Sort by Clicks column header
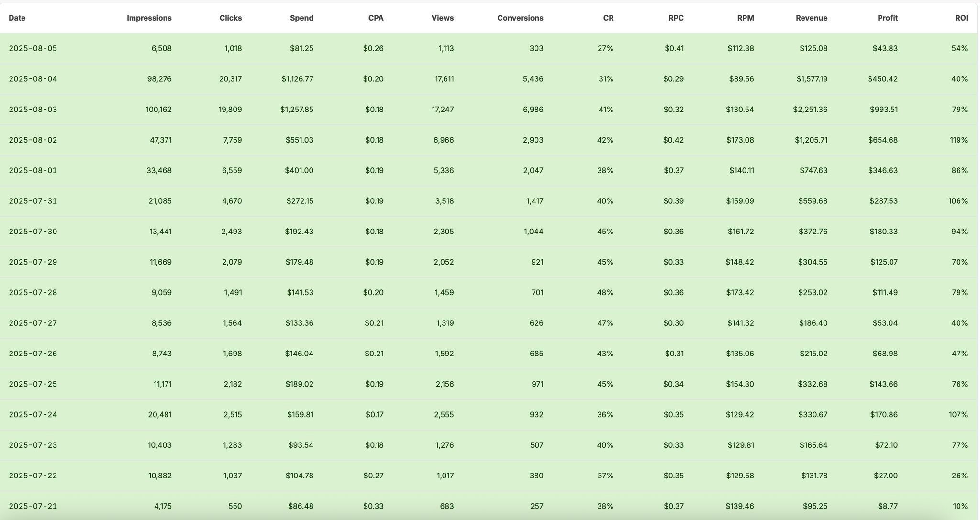980x520 pixels. [231, 18]
